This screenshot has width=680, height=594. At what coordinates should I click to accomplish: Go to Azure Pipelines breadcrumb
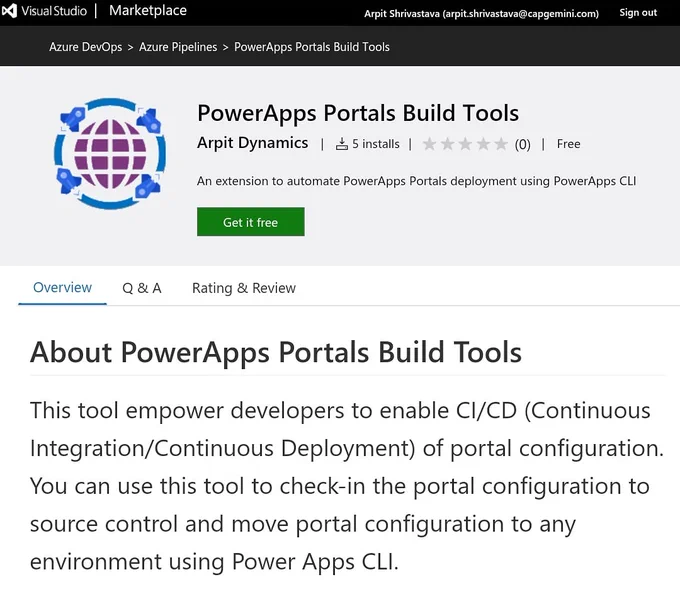point(178,47)
